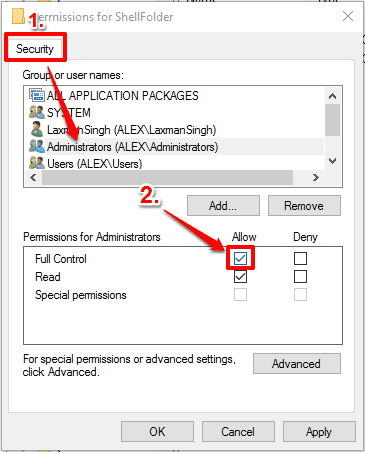Screen dimensions: 365x452
Task: Toggle Allow checkbox for Read
Action: [x=240, y=277]
